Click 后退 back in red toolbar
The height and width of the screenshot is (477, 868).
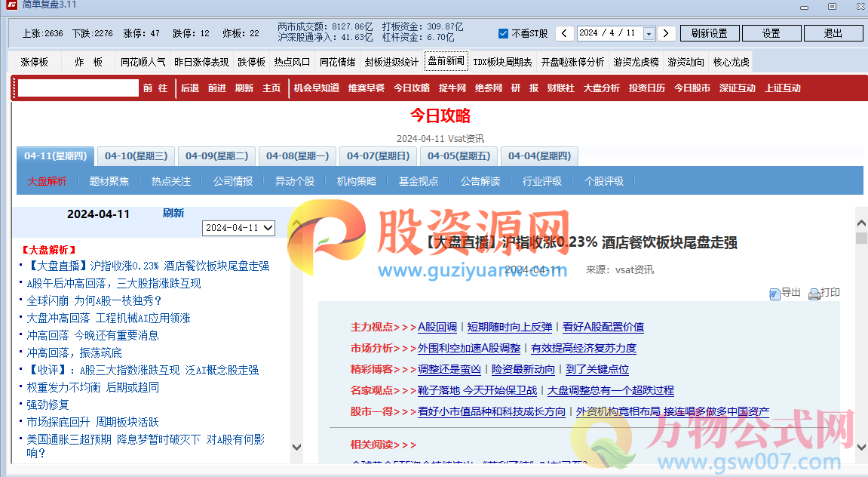point(190,88)
